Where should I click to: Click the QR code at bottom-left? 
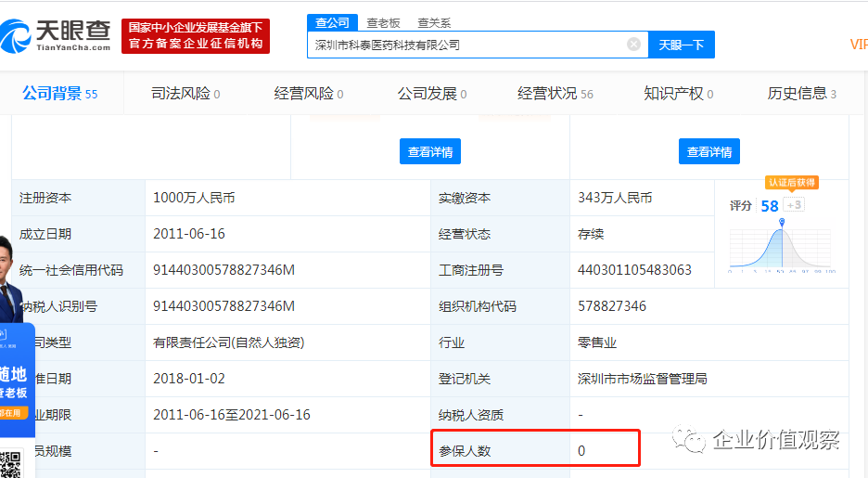coord(11,464)
